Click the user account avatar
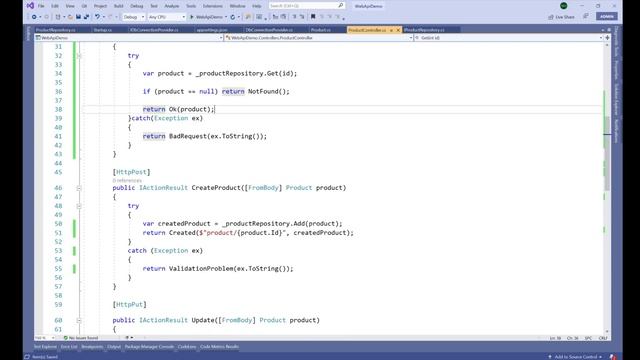Image resolution: width=640 pixels, height=360 pixels. [x=564, y=6]
